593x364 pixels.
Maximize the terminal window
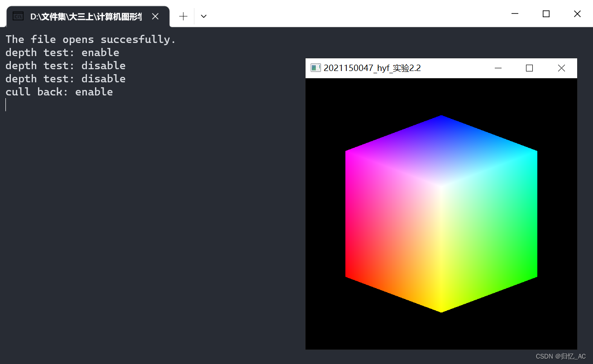click(x=546, y=14)
